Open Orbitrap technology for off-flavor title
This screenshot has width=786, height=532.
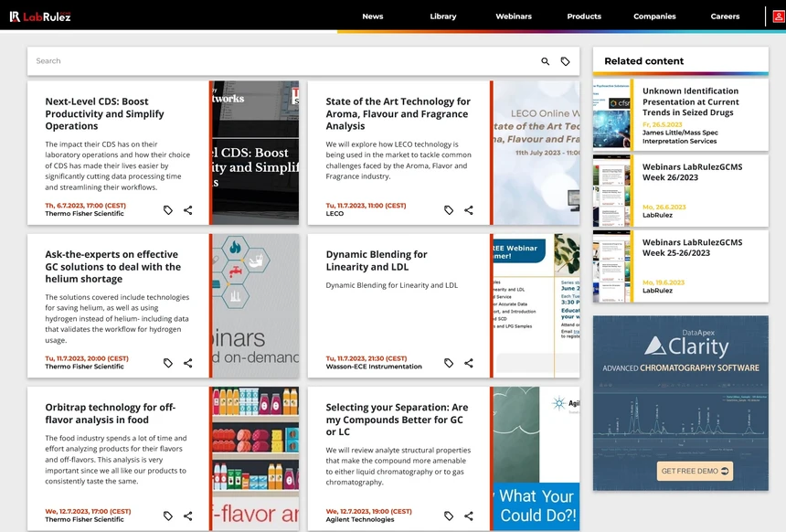click(111, 414)
